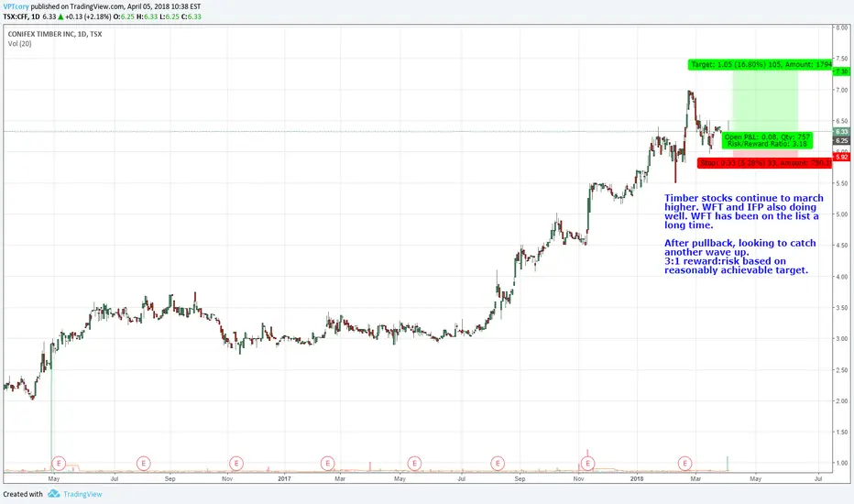Click the 1.00 price axis label
Image resolution: width=854 pixels, height=504 pixels.
tap(842, 463)
